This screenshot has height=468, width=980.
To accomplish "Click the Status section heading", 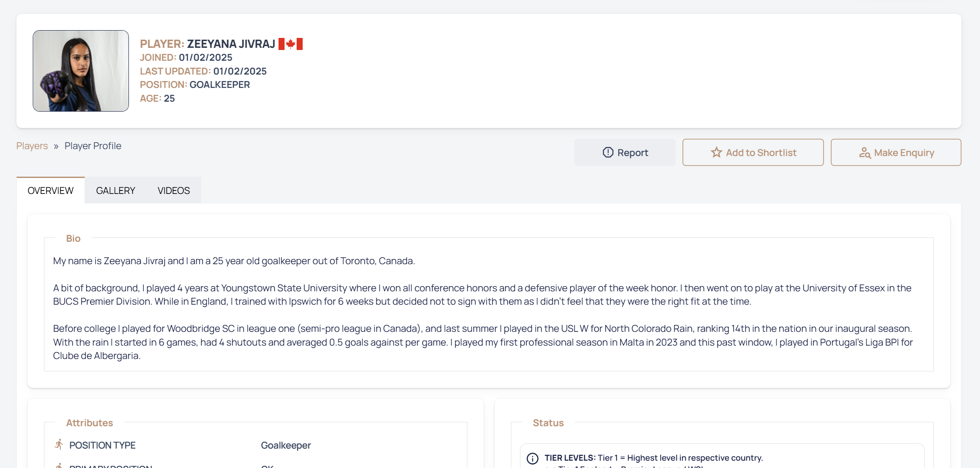I will [x=548, y=423].
